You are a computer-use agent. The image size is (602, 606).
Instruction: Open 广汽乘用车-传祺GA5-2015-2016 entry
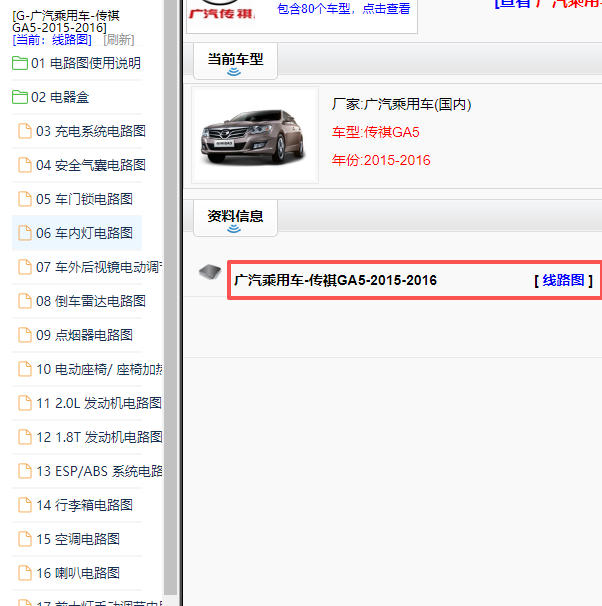click(x=335, y=280)
